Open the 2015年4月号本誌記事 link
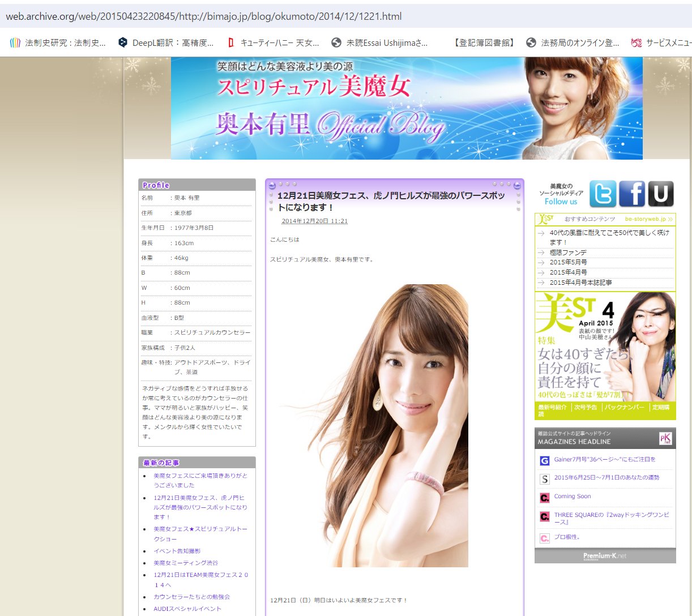Screen dimensions: 692x616 580,283
